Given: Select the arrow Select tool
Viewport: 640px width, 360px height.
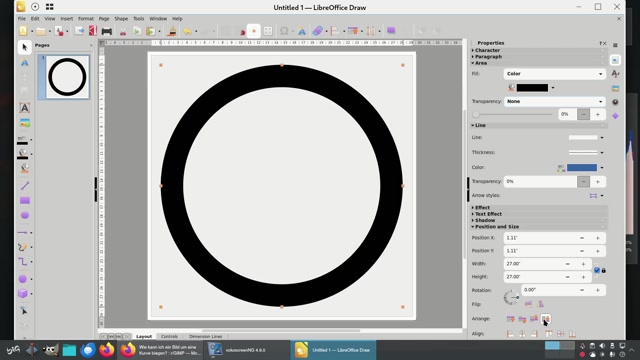Looking at the screenshot, I should pyautogui.click(x=24, y=47).
